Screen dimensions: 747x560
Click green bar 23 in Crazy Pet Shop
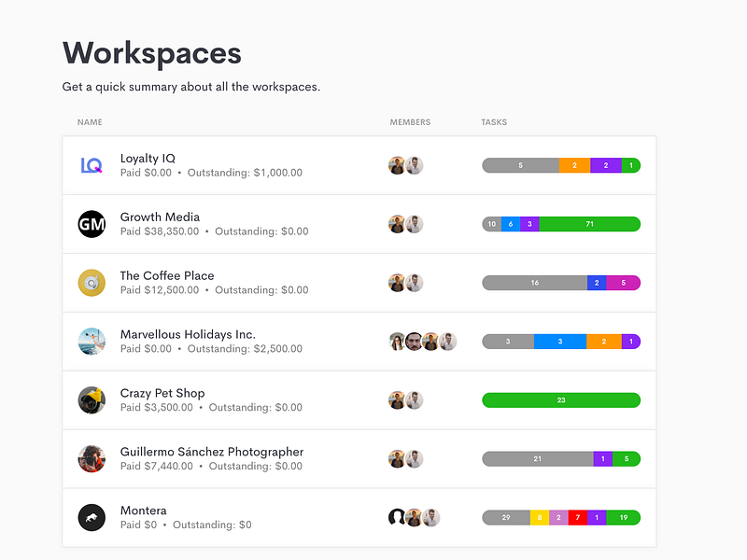point(561,400)
